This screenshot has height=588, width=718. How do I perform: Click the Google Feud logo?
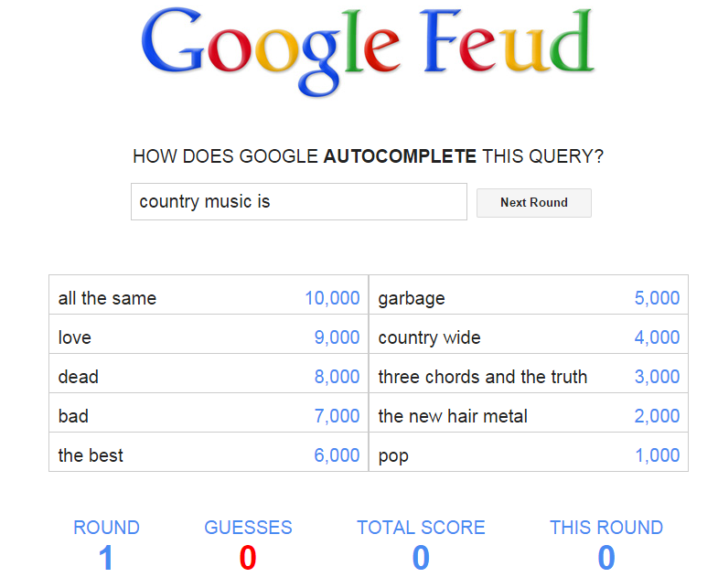pyautogui.click(x=368, y=51)
